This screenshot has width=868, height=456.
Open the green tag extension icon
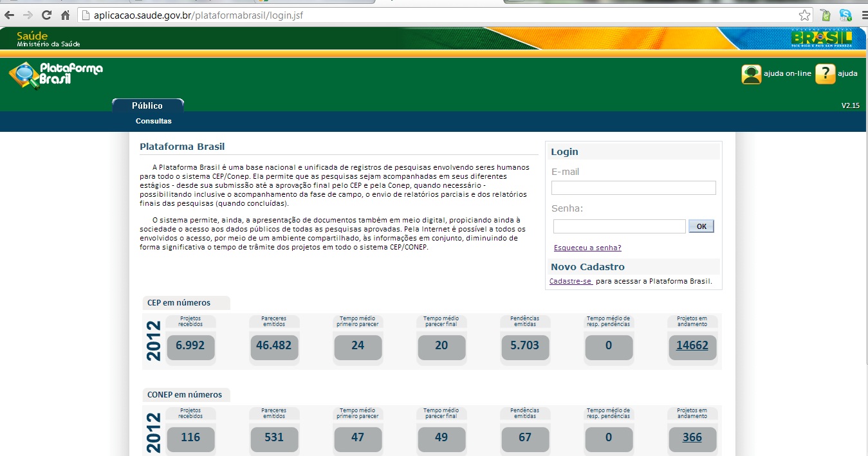coord(826,15)
